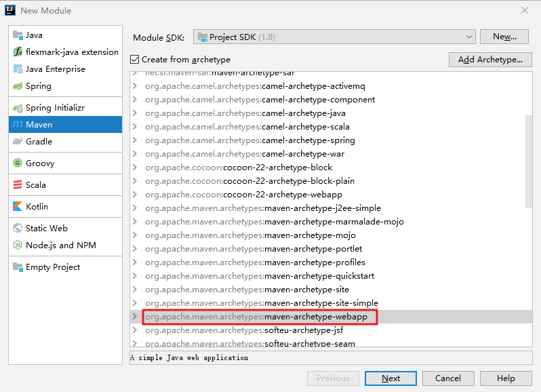This screenshot has height=392, width=541.
Task: Click New... SDK button
Action: [x=504, y=37]
